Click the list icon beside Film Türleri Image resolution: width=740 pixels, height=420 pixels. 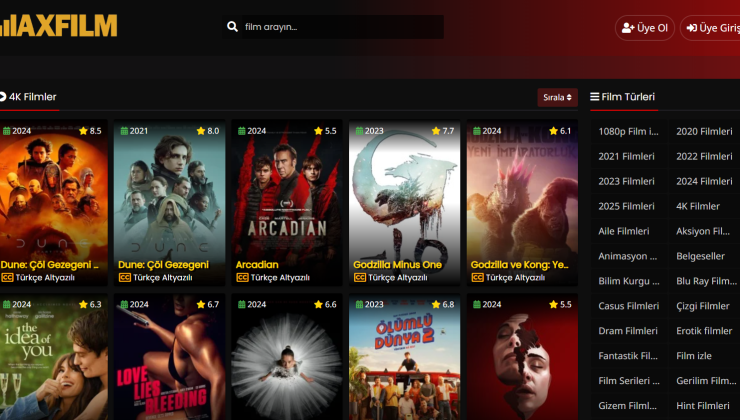click(x=595, y=97)
